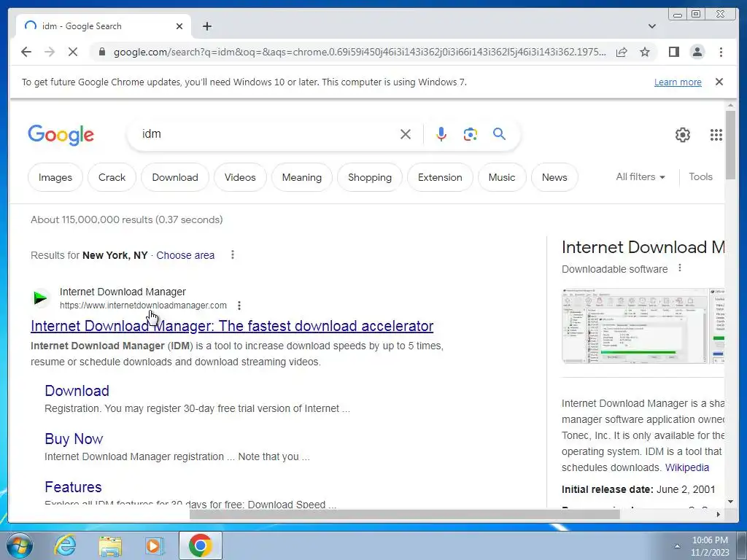Show hidden system tray icons

tap(677, 546)
